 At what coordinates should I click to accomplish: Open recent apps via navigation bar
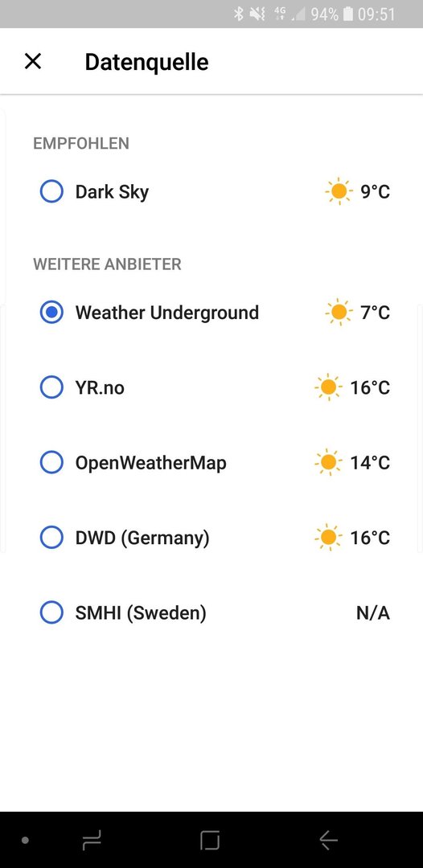[92, 841]
